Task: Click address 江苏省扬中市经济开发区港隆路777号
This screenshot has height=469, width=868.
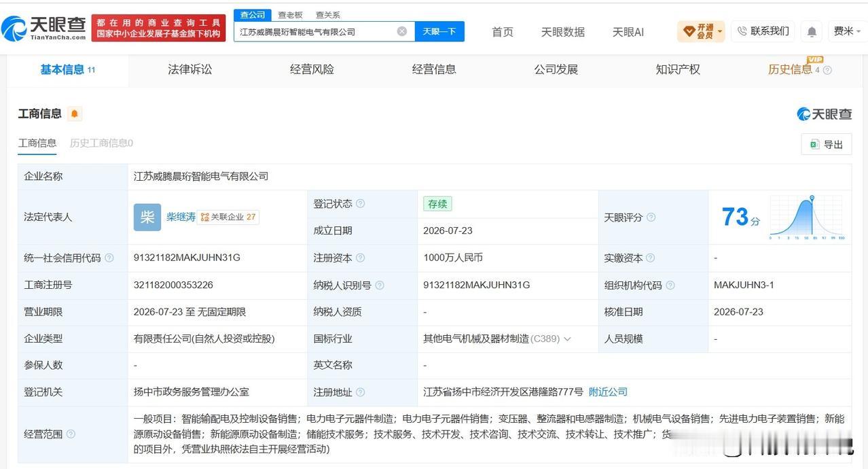Action: (x=503, y=392)
